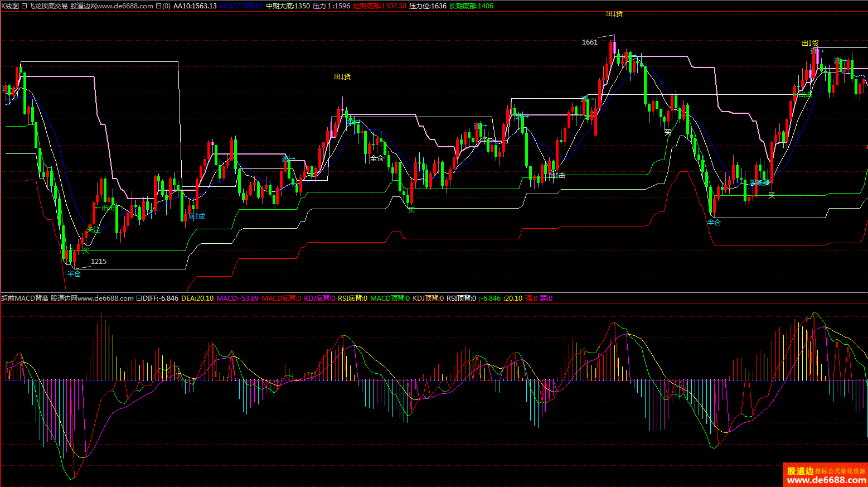Viewport: 868px width, 487px height.
Task: Click the green 关注 signal marker
Action: [94, 229]
